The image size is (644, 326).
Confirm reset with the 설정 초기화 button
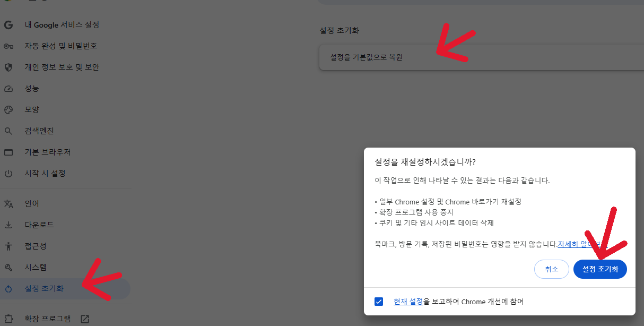coord(600,269)
